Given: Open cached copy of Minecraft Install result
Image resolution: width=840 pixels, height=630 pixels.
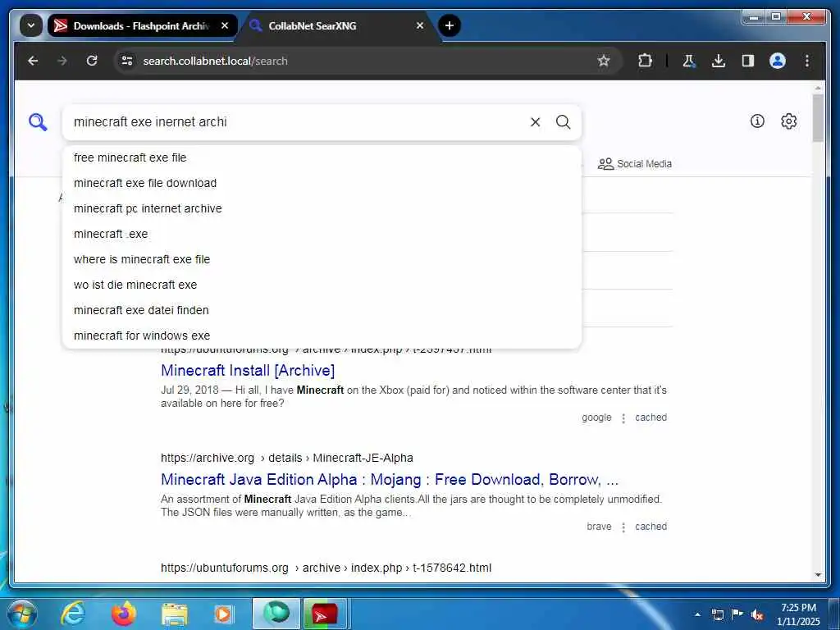Looking at the screenshot, I should (651, 418).
